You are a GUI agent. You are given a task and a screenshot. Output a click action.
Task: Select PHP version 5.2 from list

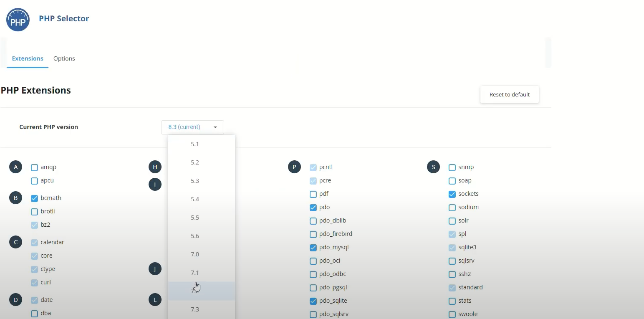pyautogui.click(x=202, y=162)
